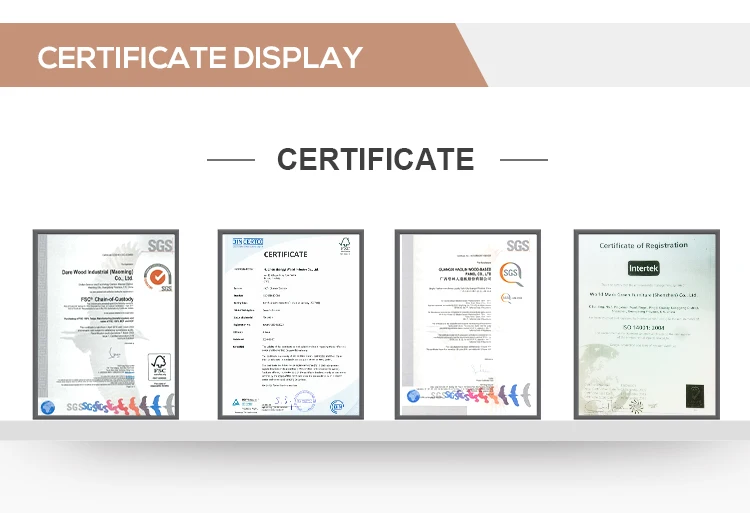The width and height of the screenshot is (750, 513).
Task: Click the gray SGS logo atop first certificate
Action: click(160, 246)
